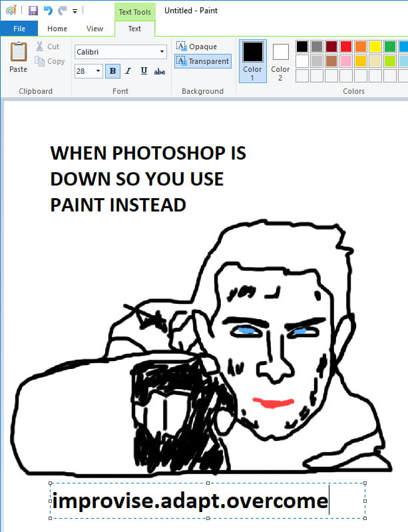Click the Paint application icon in title bar
This screenshot has height=532, width=408.
11,10
